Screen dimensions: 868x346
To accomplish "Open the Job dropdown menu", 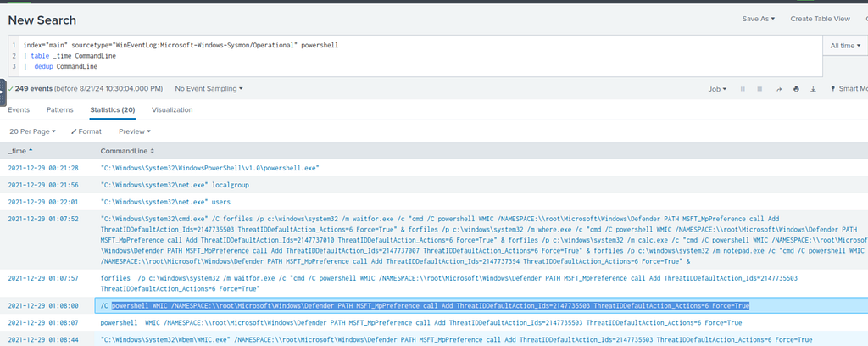I will [718, 88].
